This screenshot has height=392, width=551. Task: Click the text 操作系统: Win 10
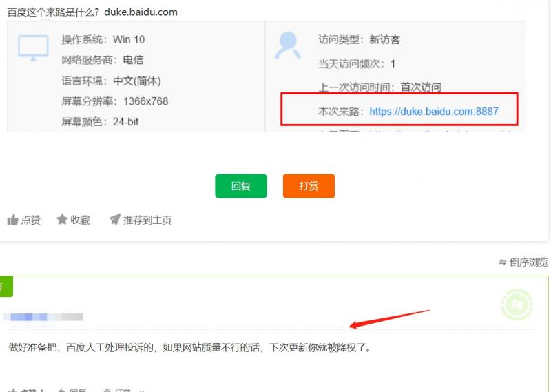103,39
